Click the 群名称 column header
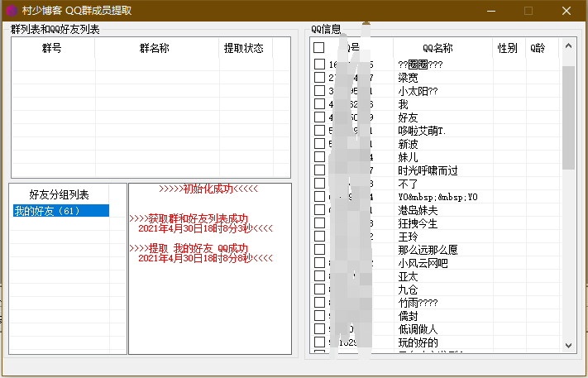 coord(155,48)
